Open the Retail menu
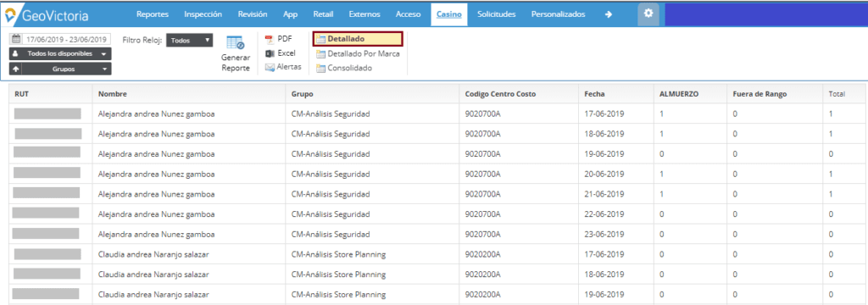Screen dimensions: 868x305 click(323, 15)
